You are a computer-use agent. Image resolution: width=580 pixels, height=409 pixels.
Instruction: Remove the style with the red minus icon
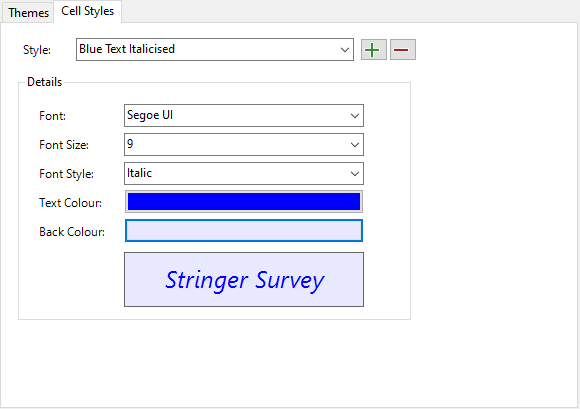pos(403,50)
